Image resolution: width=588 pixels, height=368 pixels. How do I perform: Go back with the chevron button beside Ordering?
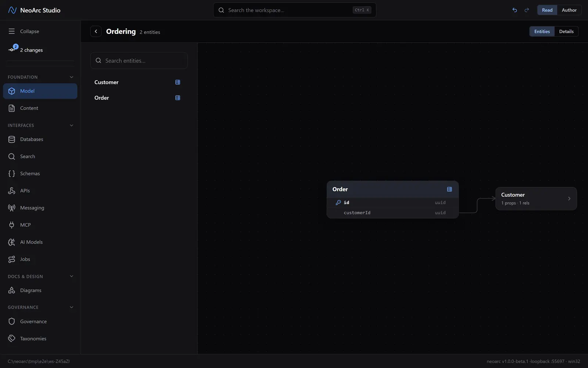pyautogui.click(x=96, y=31)
